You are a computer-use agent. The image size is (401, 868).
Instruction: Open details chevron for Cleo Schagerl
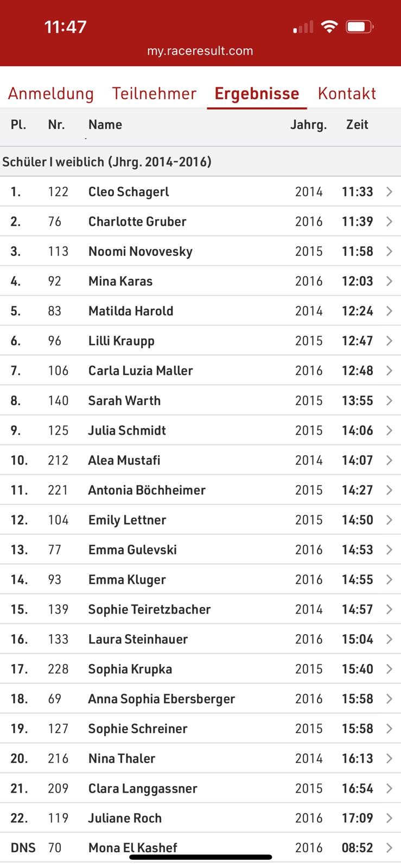pos(389,192)
